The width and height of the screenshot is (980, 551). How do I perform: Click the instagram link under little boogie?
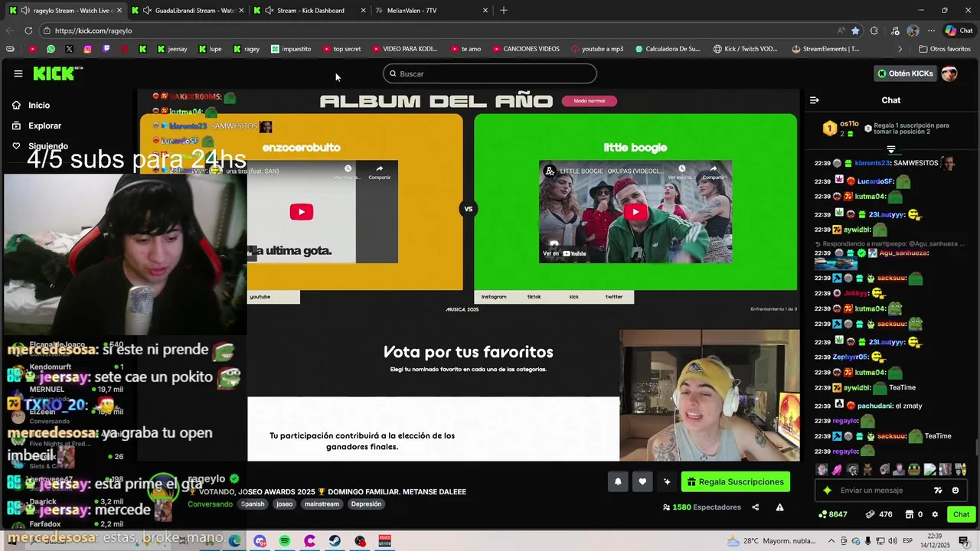point(494,297)
